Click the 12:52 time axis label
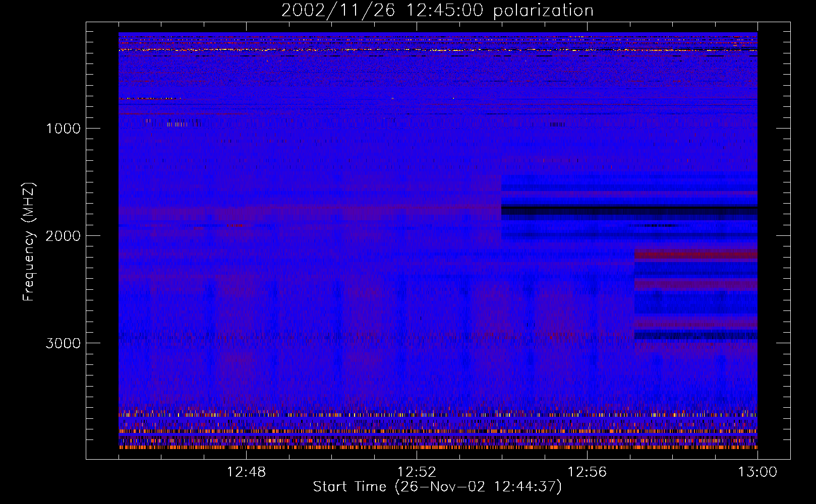Viewport: 816px width, 504px height. pyautogui.click(x=417, y=472)
